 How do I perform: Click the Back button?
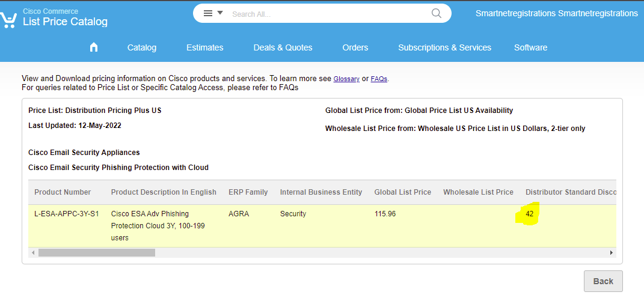point(603,281)
